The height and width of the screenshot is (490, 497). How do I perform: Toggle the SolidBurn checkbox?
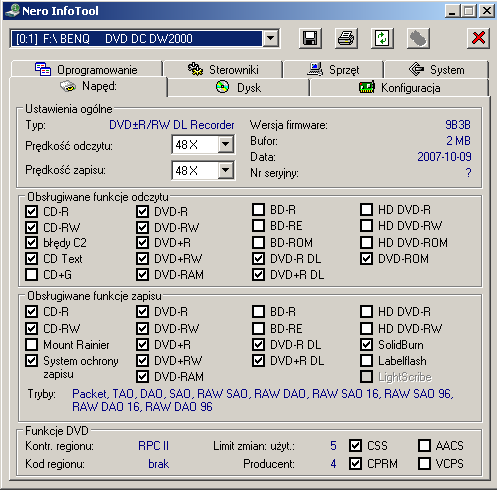(366, 344)
